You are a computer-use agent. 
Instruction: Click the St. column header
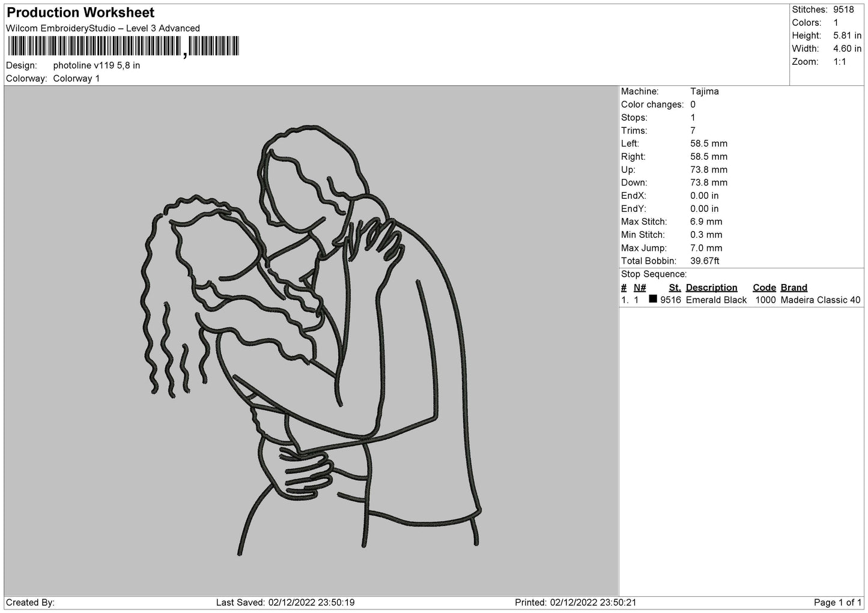tap(675, 288)
